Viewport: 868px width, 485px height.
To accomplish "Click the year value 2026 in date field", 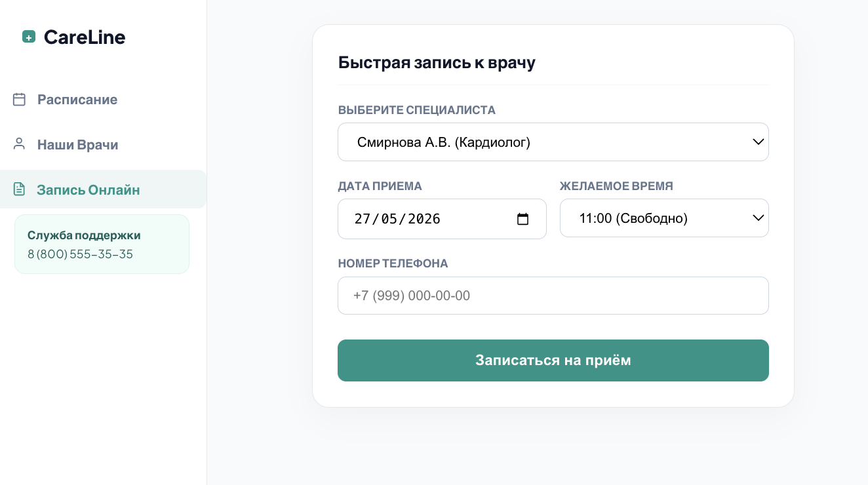I will [424, 219].
